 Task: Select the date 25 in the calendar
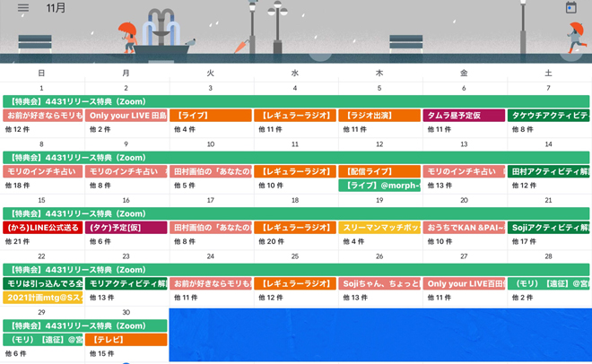[x=295, y=256]
